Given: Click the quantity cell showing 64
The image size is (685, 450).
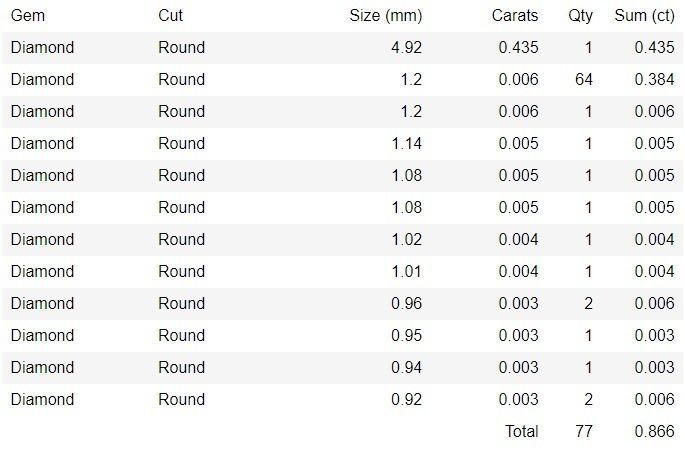Looking at the screenshot, I should click(584, 80).
